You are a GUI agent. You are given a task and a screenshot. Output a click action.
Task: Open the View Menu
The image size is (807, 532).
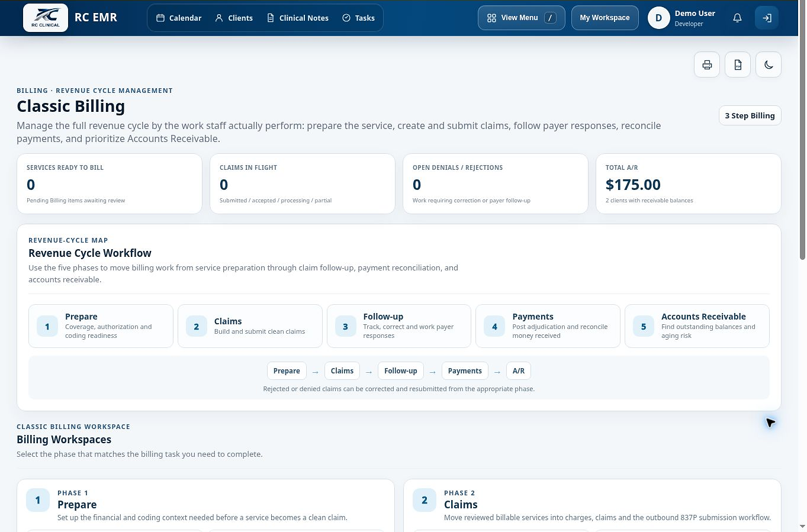coord(521,18)
